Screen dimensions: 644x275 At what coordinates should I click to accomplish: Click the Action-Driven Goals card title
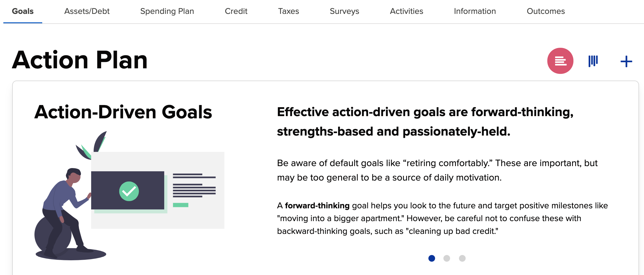tap(123, 112)
